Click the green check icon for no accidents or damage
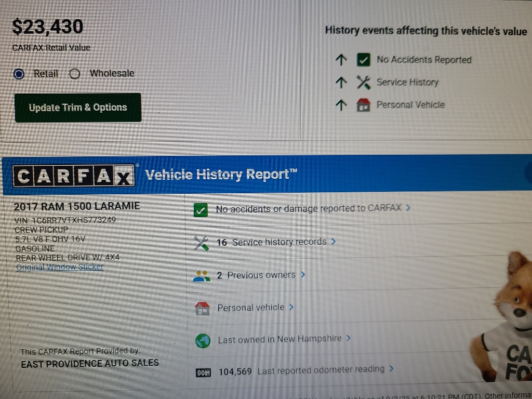The height and width of the screenshot is (399, 532). [x=201, y=210]
